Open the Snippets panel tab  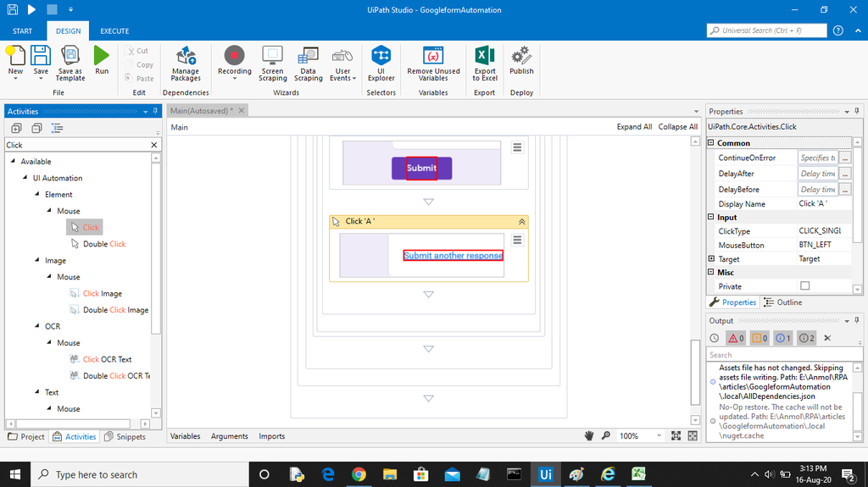[x=125, y=437]
